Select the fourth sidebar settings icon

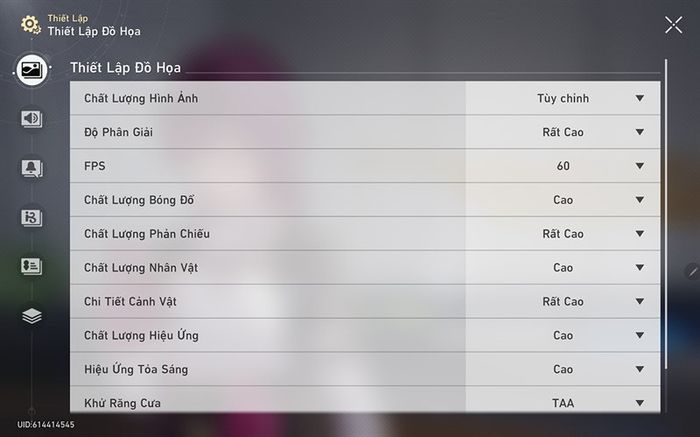(x=31, y=217)
